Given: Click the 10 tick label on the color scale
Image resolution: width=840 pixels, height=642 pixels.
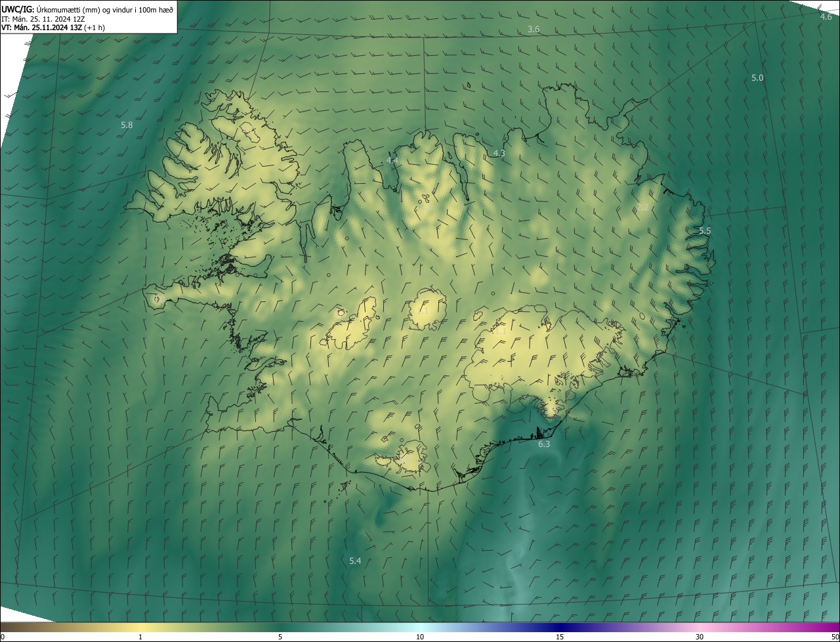Looking at the screenshot, I should [420, 637].
